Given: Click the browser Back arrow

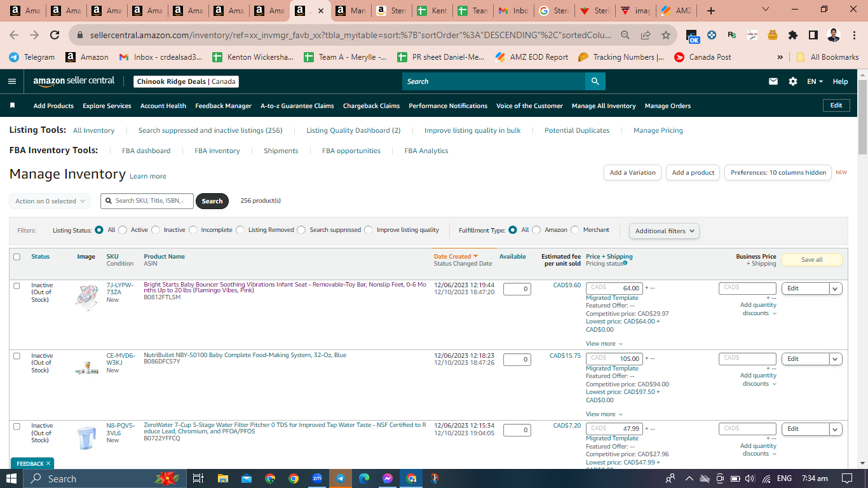Looking at the screenshot, I should 14,35.
